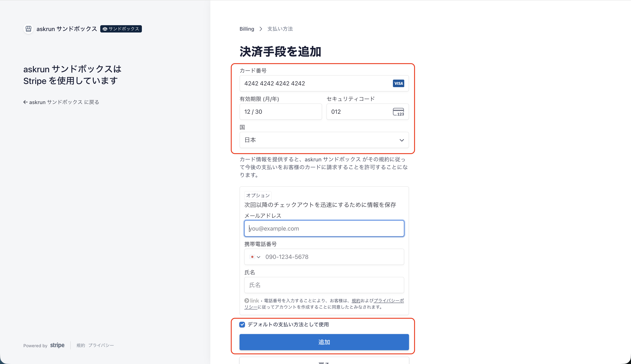
Task: Click the CVC card icon in security code field
Action: [398, 112]
